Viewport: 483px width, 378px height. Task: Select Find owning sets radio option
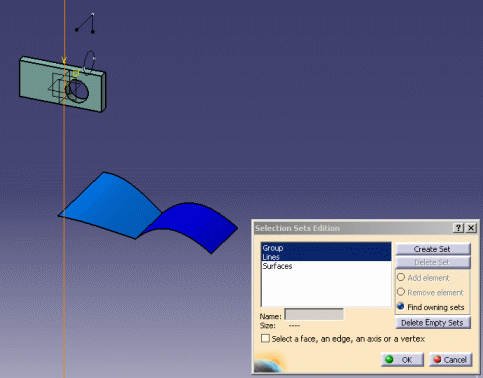(401, 306)
